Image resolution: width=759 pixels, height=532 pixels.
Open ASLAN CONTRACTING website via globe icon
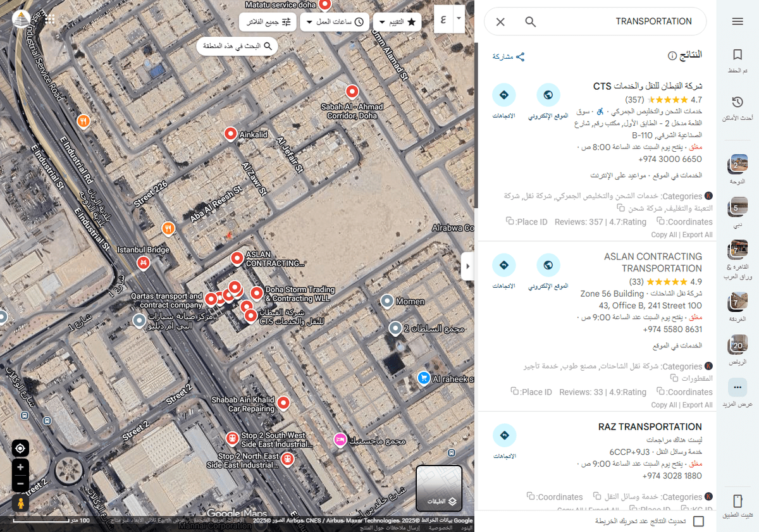548,264
